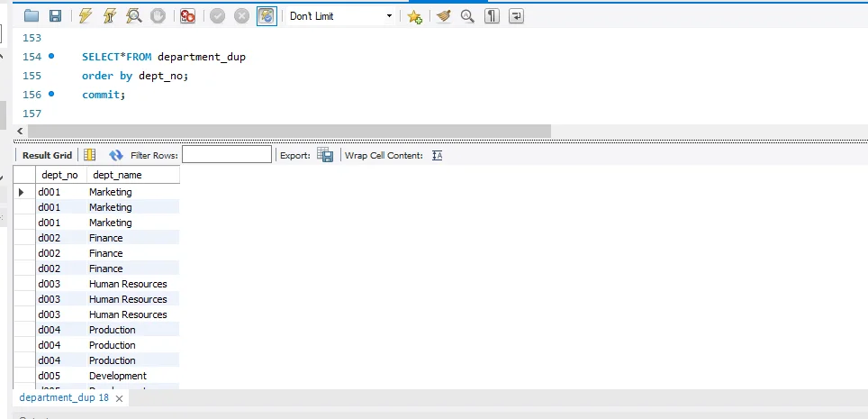Save the script with the floppy disk icon

tap(55, 16)
